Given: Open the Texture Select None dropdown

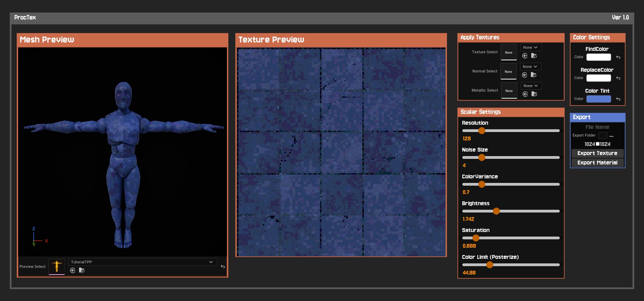Looking at the screenshot, I should click(x=531, y=47).
